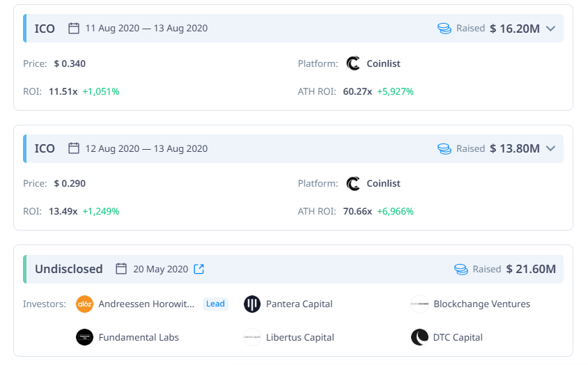Click the coins icon beside Raised $ 21.60M
This screenshot has width=588, height=365.
[461, 269]
